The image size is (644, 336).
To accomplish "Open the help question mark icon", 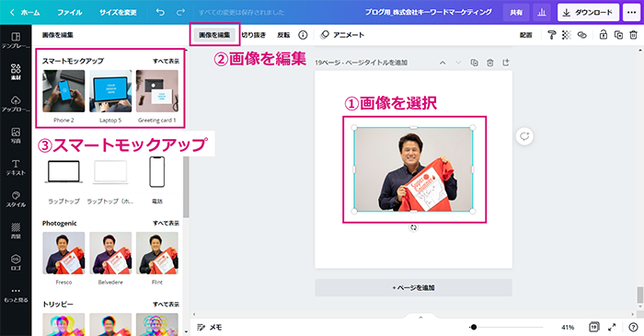I will (x=633, y=327).
